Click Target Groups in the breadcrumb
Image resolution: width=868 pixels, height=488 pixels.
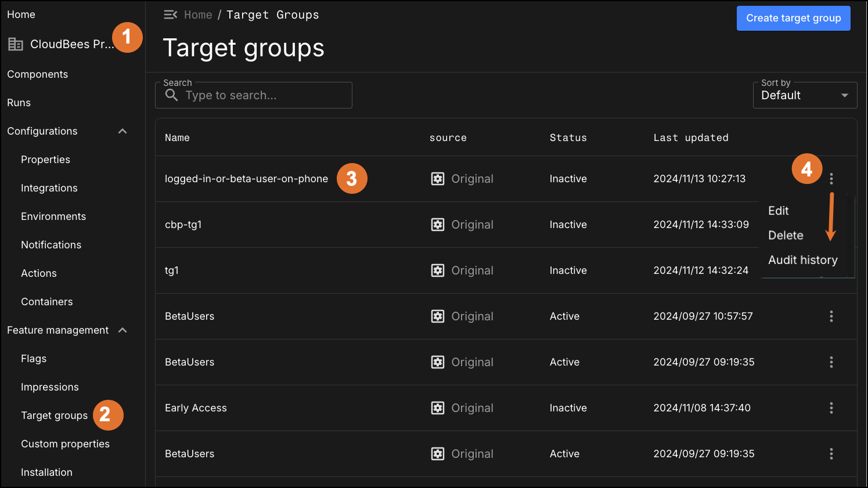[273, 15]
